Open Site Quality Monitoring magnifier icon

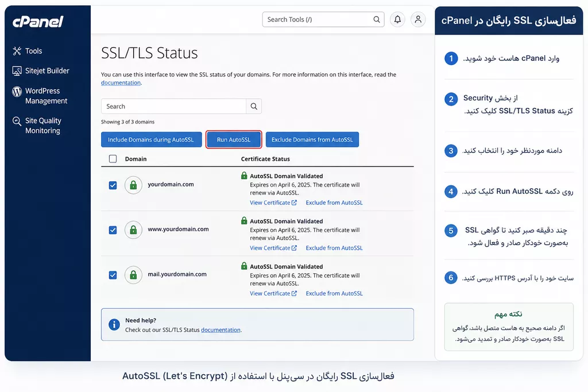[x=17, y=121]
